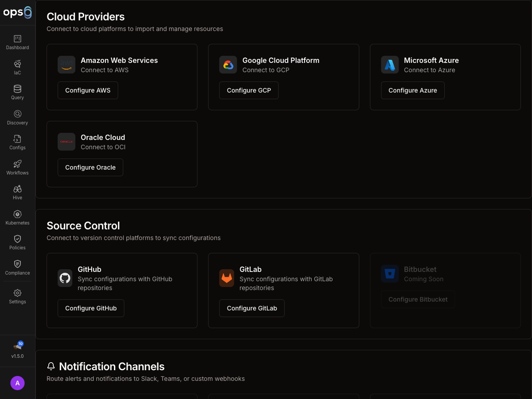Click the v1.5.0 version updates icon
The height and width of the screenshot is (399, 532).
[18, 346]
